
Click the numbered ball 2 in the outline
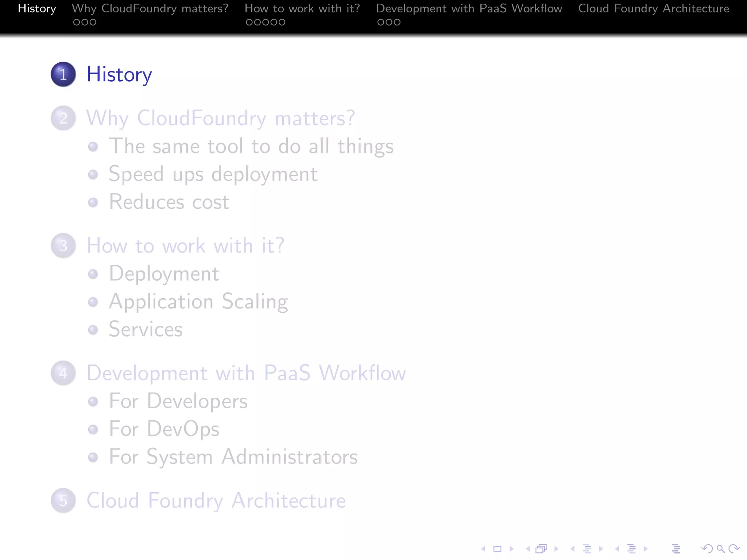tap(63, 118)
